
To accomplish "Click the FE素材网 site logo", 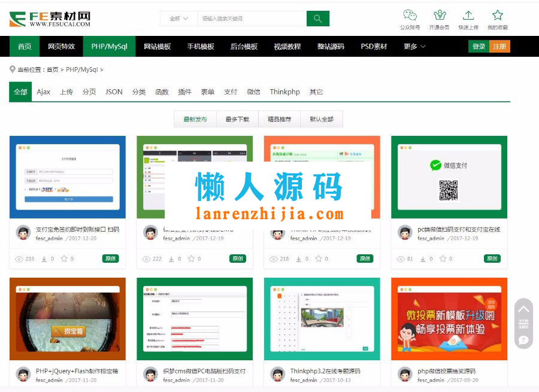I will pos(50,19).
